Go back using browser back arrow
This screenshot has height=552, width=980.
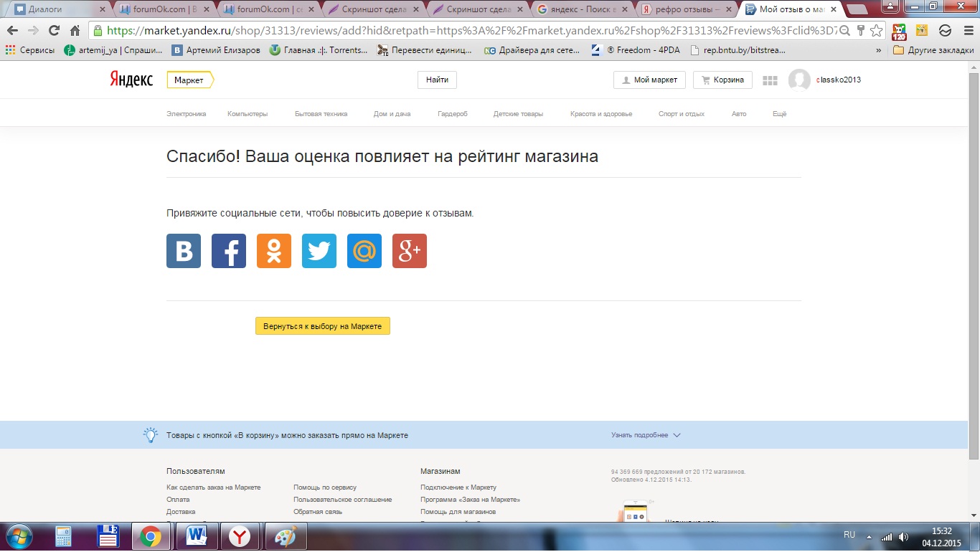[x=12, y=31]
